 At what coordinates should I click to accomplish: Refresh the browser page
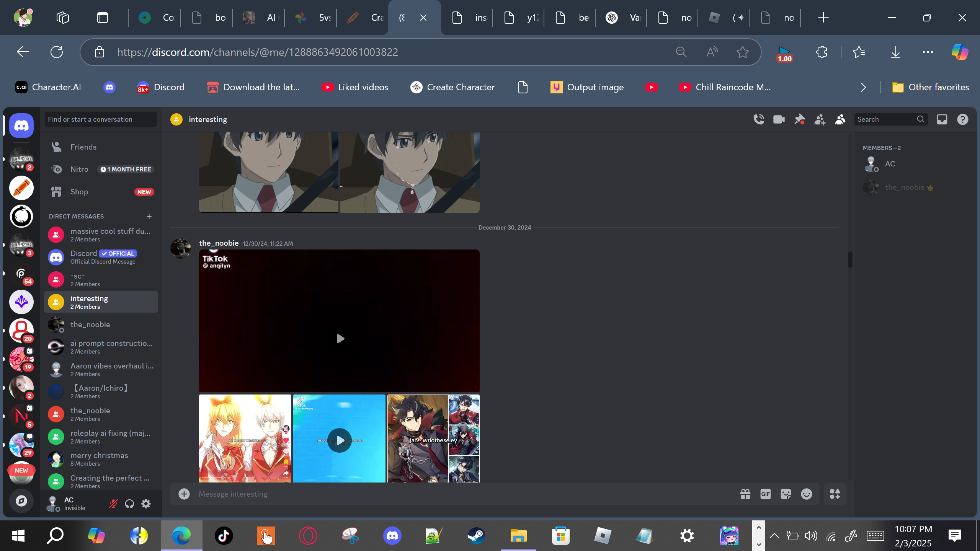click(57, 52)
